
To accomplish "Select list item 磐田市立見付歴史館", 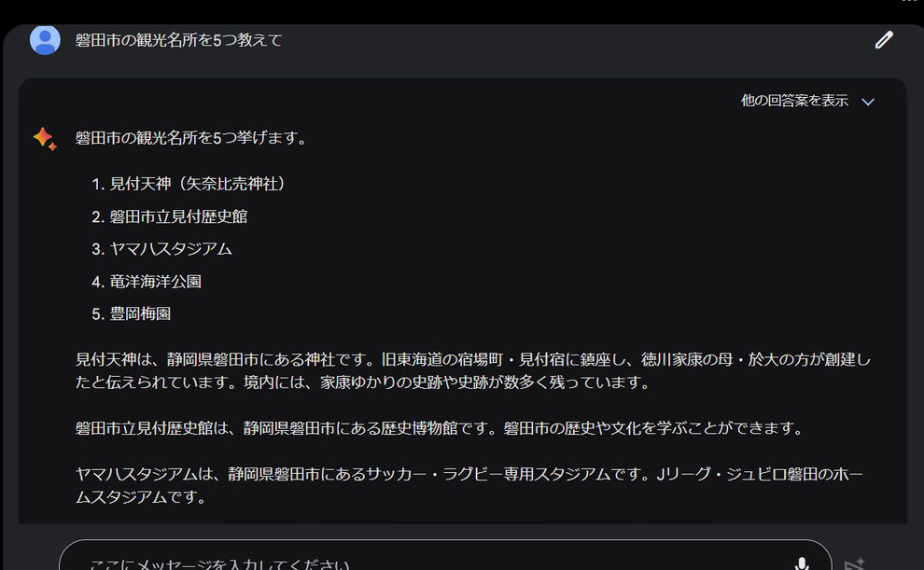I will [x=178, y=216].
